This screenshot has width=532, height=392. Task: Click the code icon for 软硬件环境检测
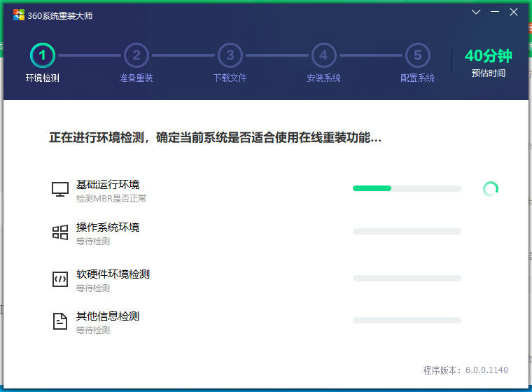click(x=60, y=279)
